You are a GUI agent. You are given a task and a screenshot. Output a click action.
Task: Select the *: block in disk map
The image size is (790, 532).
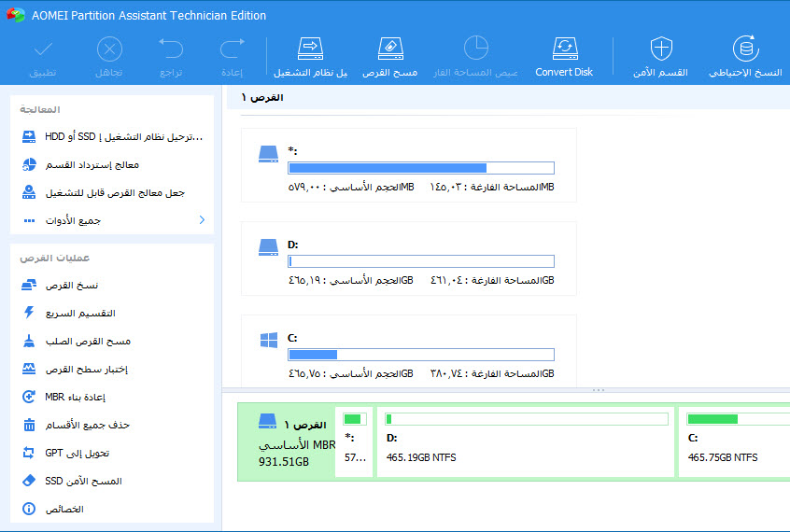354,441
